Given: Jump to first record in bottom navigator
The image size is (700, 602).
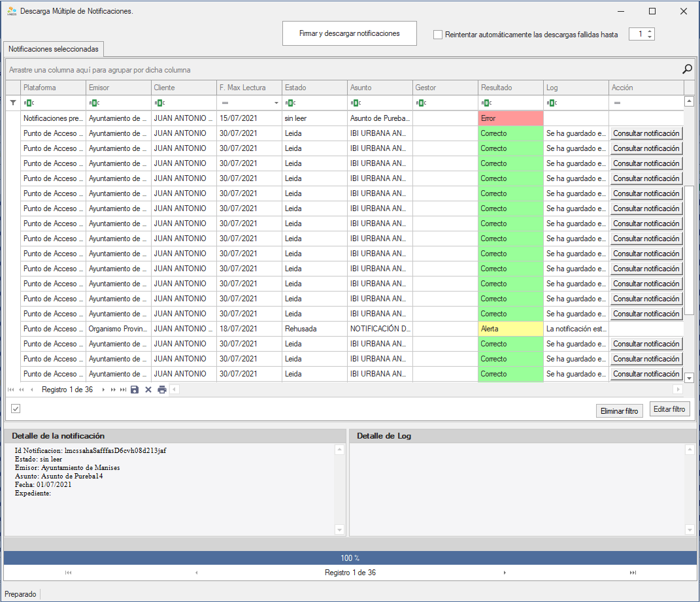Looking at the screenshot, I should [x=69, y=573].
